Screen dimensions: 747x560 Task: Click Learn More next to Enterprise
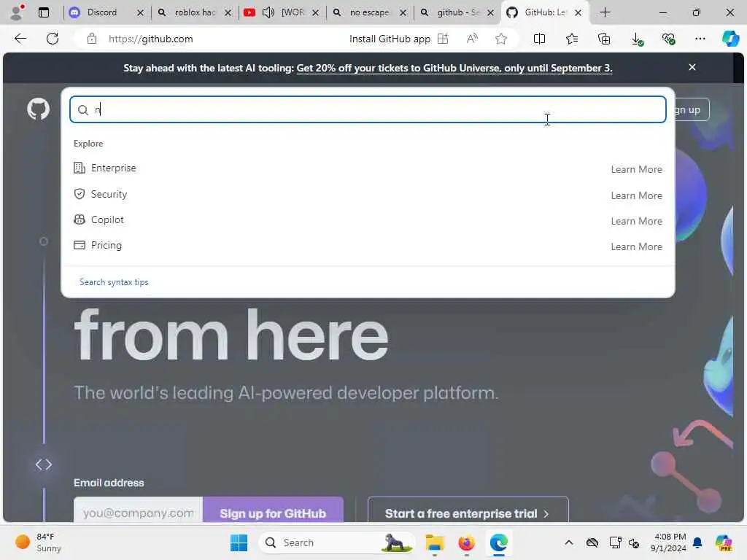(x=636, y=169)
